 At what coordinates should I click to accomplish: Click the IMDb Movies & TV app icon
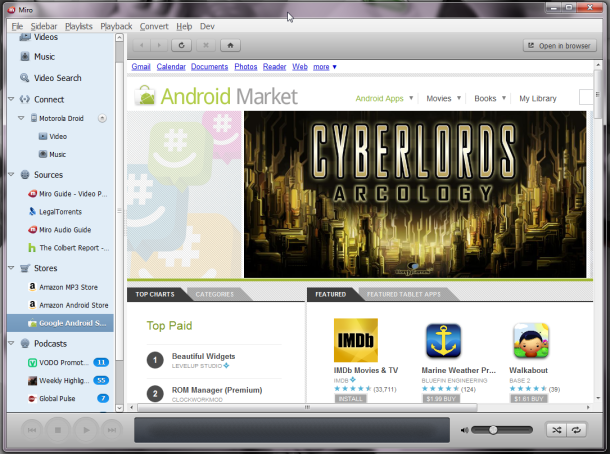coord(355,340)
